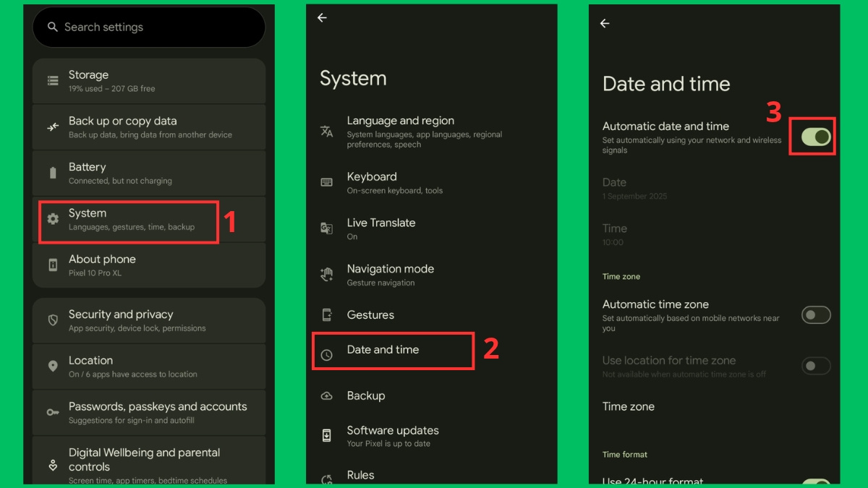Image resolution: width=868 pixels, height=488 pixels.
Task: Open Rules in System list
Action: point(432,475)
